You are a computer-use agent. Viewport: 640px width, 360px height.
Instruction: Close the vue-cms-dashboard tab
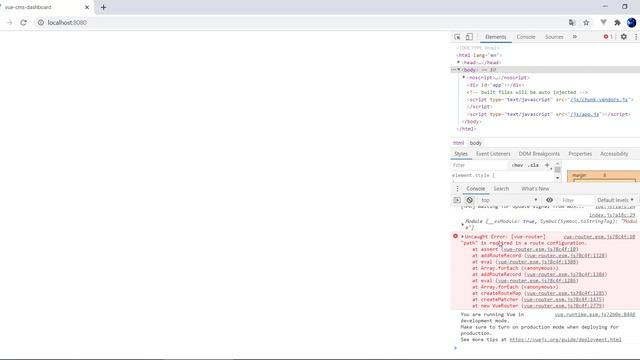tap(87, 7)
